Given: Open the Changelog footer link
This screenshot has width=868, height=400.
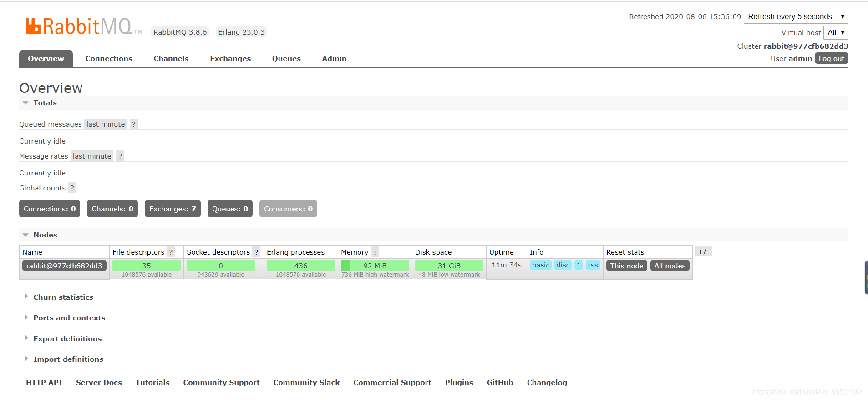Looking at the screenshot, I should click(547, 383).
